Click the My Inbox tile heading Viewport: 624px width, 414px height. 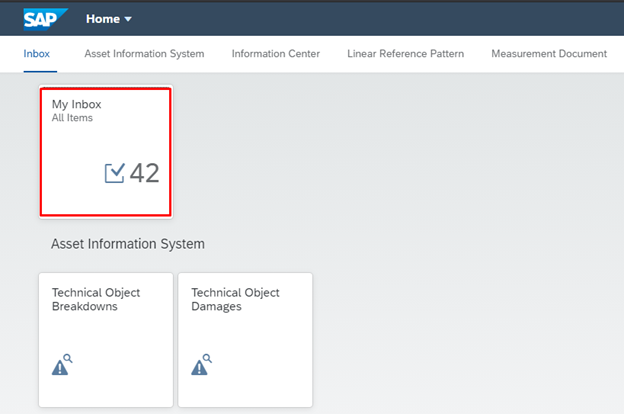pos(77,104)
